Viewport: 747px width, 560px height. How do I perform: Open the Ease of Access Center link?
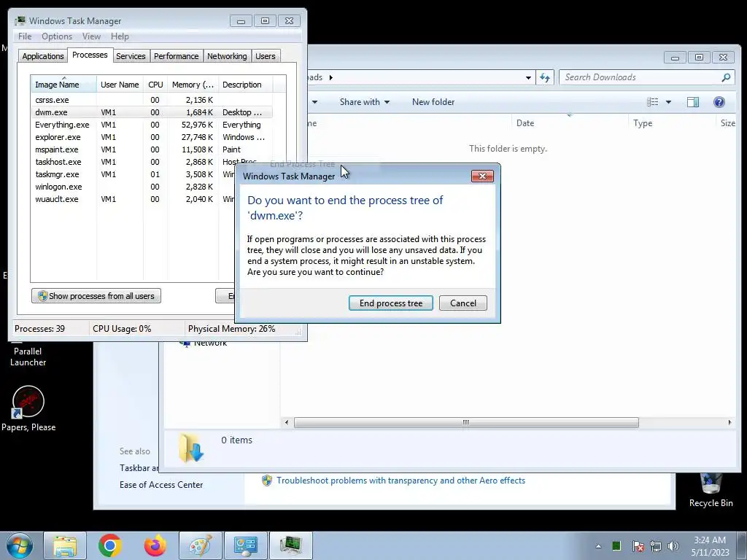coord(161,485)
